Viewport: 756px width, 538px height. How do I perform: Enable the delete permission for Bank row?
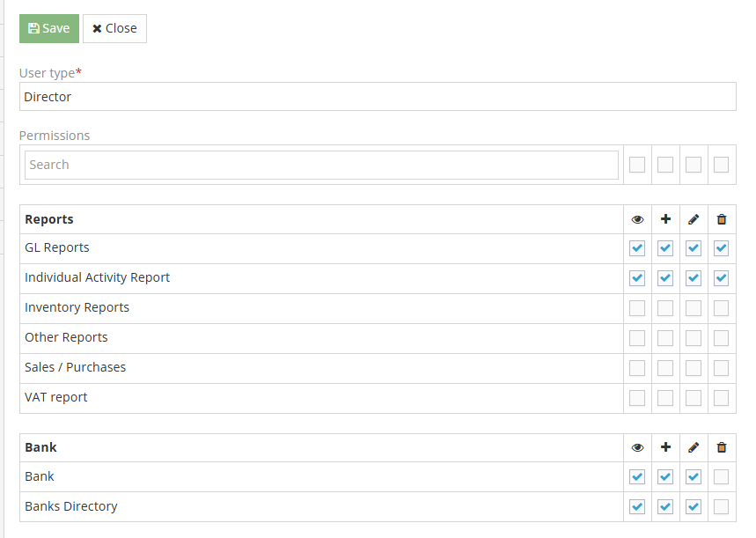click(722, 476)
